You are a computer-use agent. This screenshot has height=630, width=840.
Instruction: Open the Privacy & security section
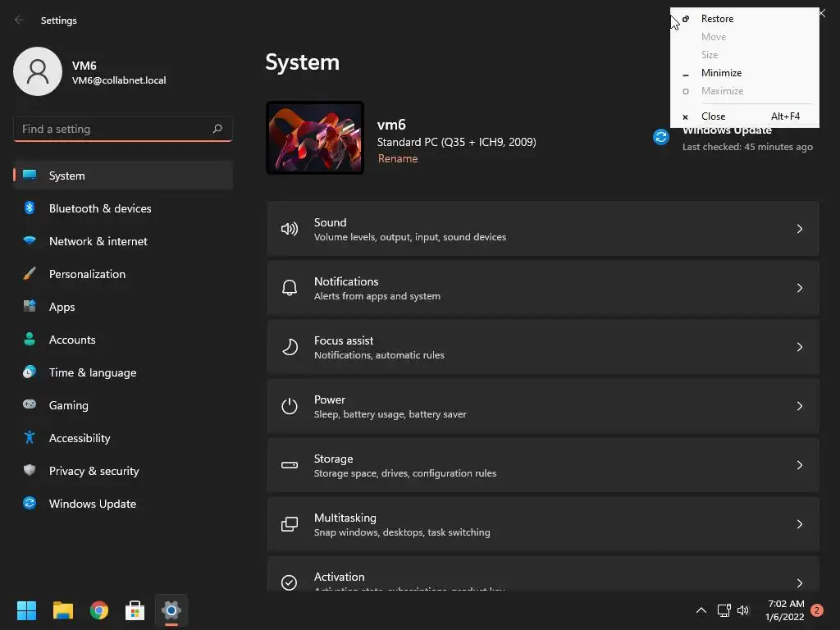pos(123,471)
